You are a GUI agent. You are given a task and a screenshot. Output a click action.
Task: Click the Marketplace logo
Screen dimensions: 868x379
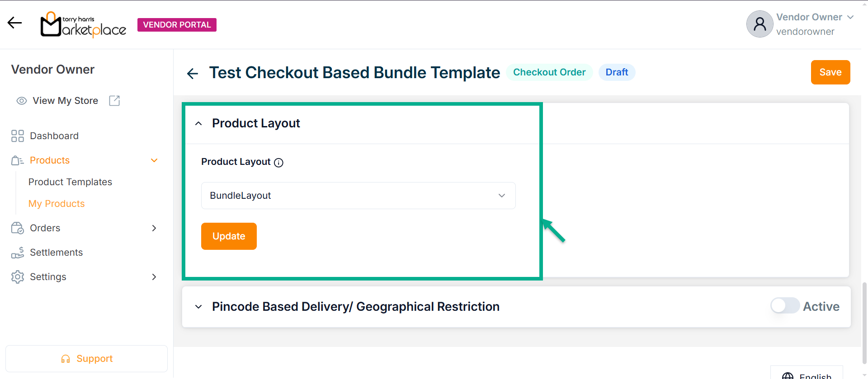84,25
